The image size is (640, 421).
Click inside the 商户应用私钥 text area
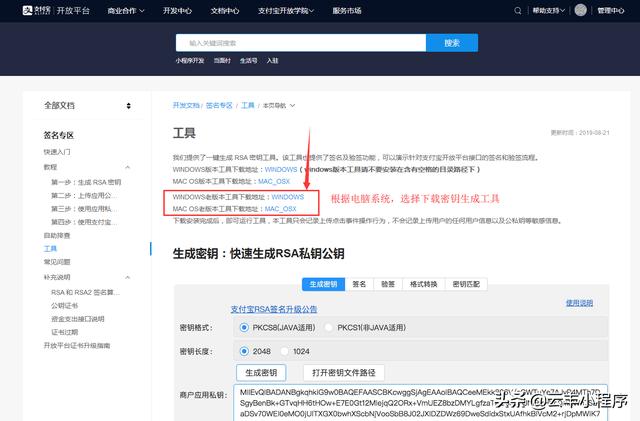pos(421,402)
